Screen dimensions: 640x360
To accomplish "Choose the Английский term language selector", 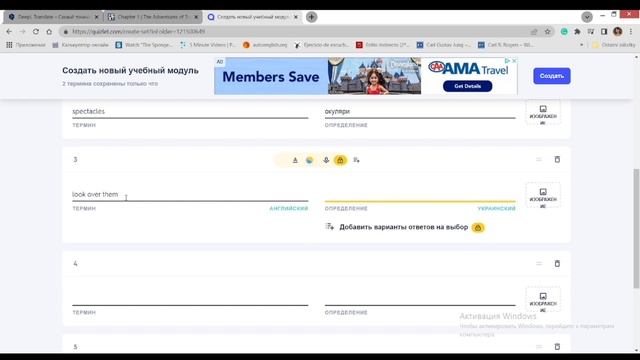I will pos(289,209).
